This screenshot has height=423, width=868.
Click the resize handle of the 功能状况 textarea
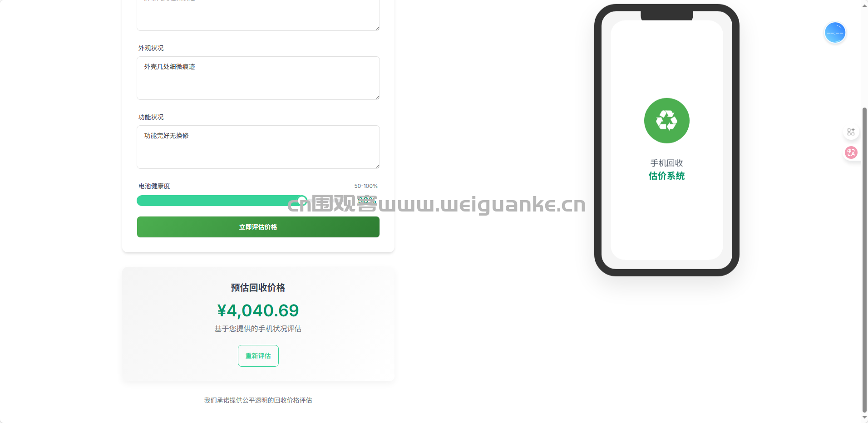[377, 166]
